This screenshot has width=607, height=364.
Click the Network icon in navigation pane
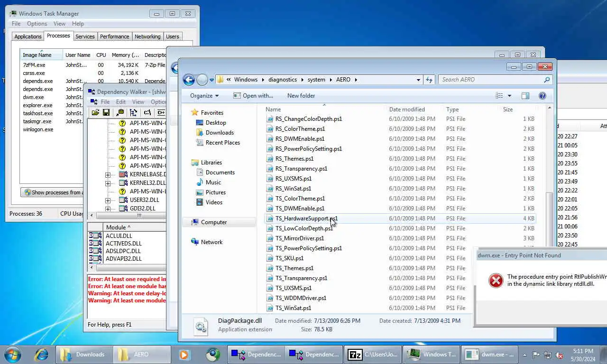(x=195, y=242)
